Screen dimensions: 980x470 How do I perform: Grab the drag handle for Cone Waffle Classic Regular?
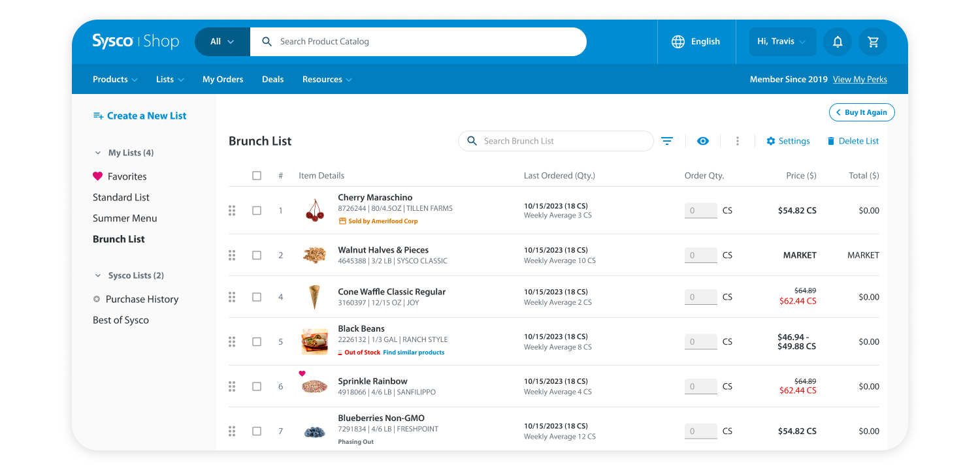point(232,297)
